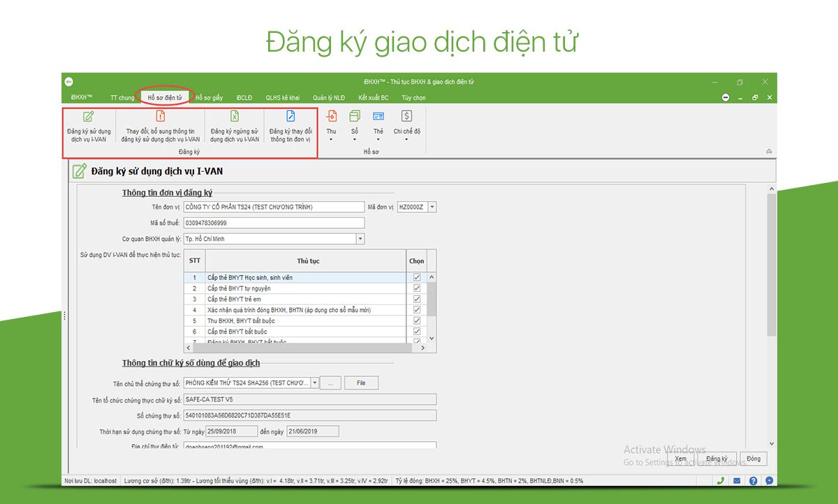Open the Thu ribbon icon
Viewport: 838px width, 504px height.
tap(332, 126)
